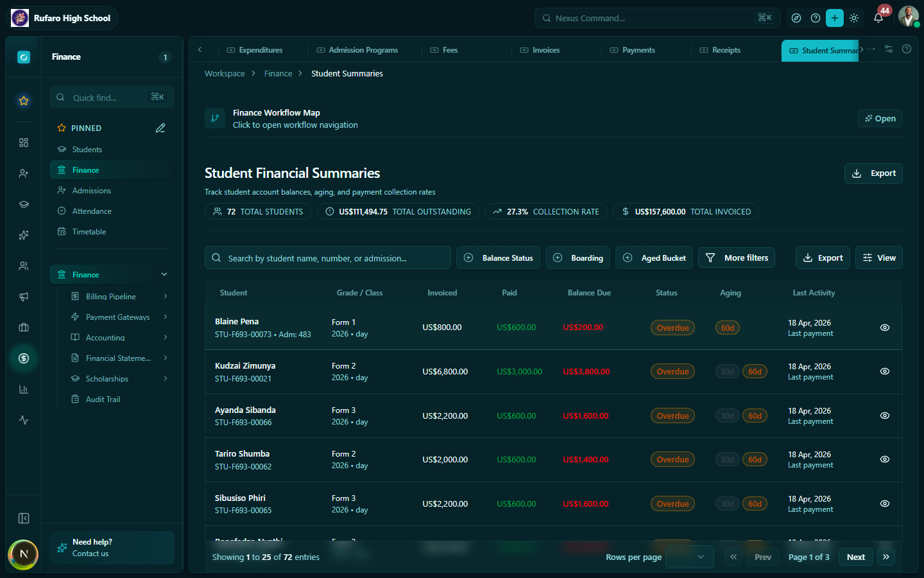Click the Export button beside View
Image resolution: width=924 pixels, height=578 pixels.
pyautogui.click(x=823, y=258)
